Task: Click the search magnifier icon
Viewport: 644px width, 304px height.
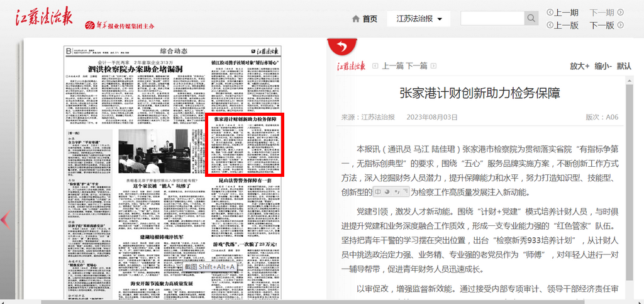Action: (531, 18)
